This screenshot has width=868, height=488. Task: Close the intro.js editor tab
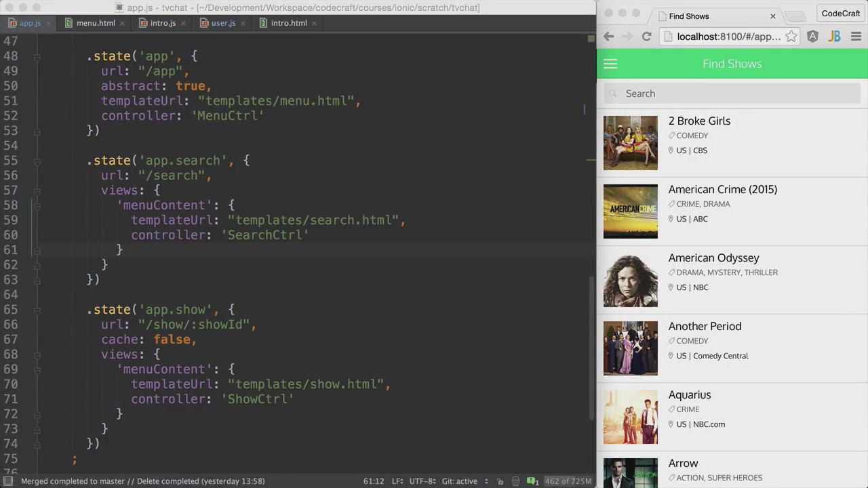pos(183,23)
